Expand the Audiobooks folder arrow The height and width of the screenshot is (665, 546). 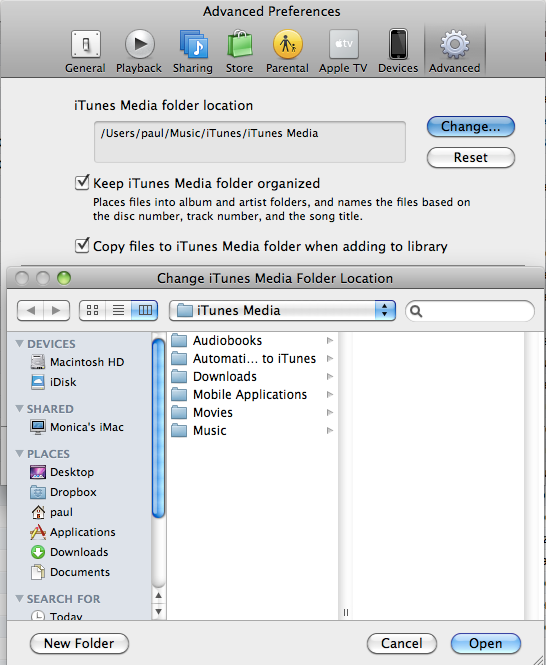point(330,341)
